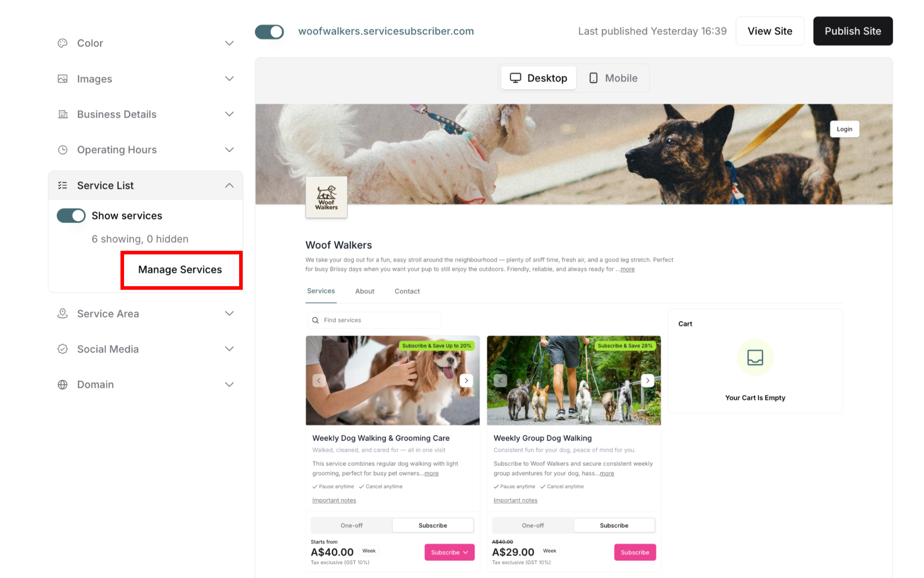Click the Social Media badge icon

pos(63,349)
